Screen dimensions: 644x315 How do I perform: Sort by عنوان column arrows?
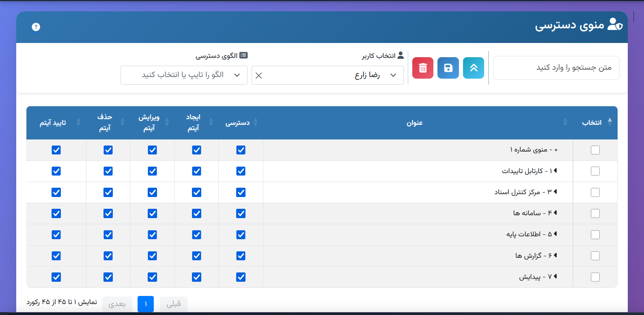coord(565,122)
